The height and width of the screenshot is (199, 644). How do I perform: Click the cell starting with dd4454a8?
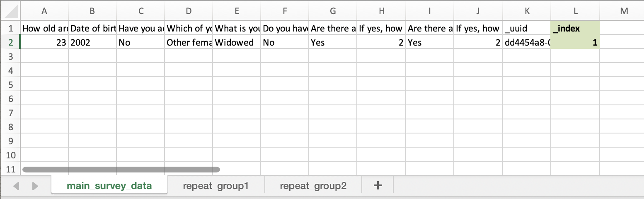[526, 42]
